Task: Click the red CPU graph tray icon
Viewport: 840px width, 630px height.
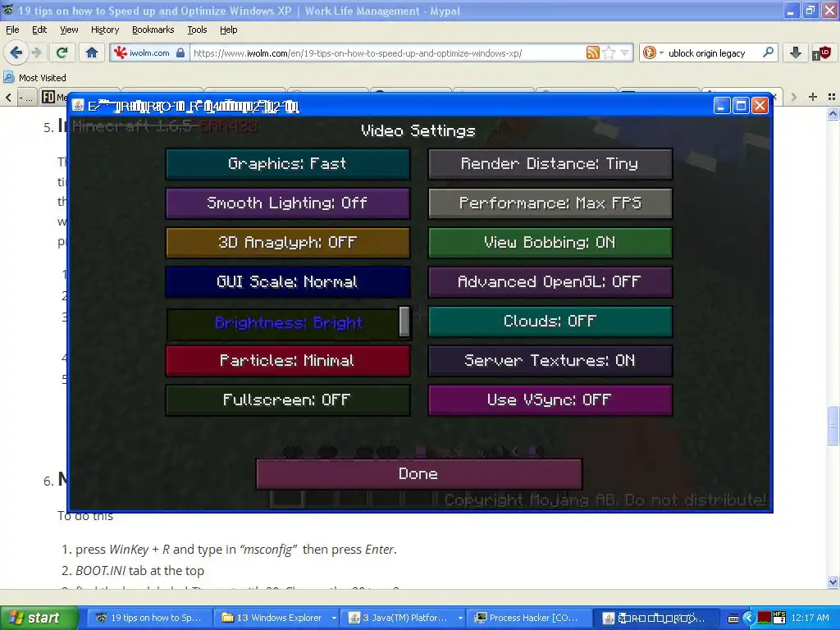Action: (x=765, y=619)
